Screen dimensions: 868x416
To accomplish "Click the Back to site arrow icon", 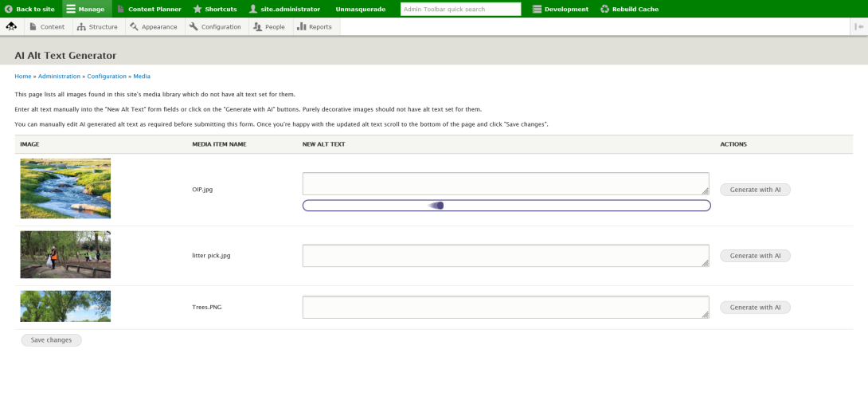I will pyautogui.click(x=8, y=9).
